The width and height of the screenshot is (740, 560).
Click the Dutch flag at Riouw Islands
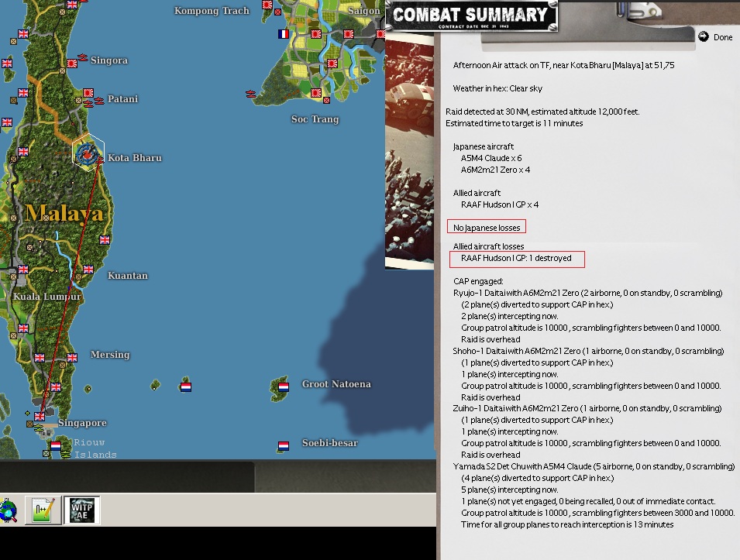point(56,446)
